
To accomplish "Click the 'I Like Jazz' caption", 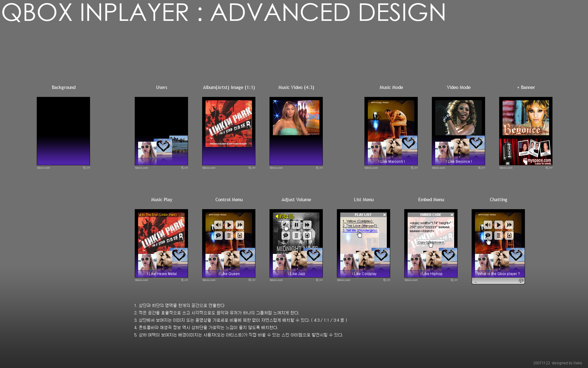I will pyautogui.click(x=296, y=274).
